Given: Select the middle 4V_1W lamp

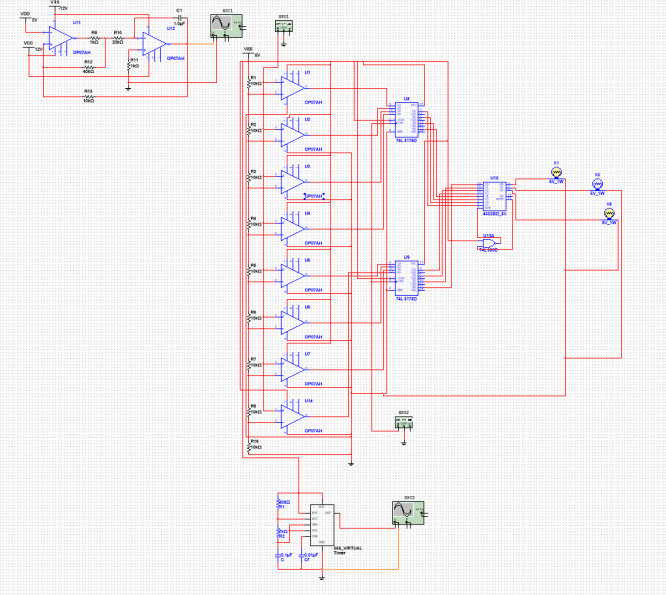Looking at the screenshot, I should [x=597, y=184].
